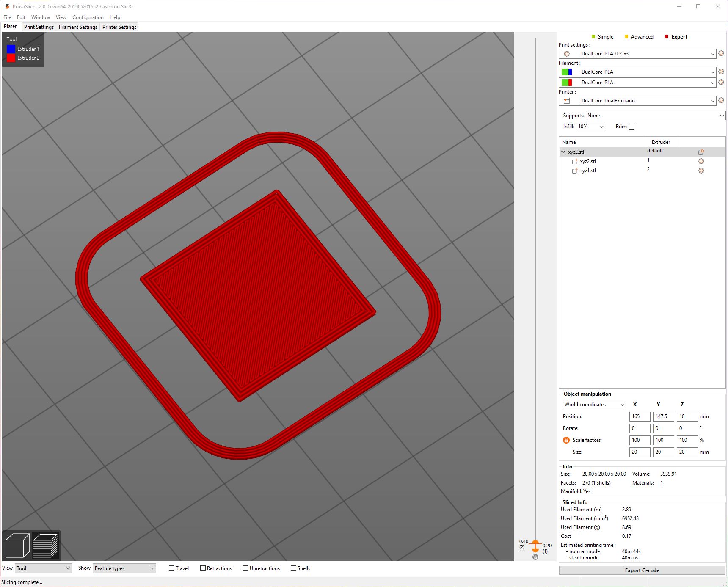The height and width of the screenshot is (587, 728).
Task: Open print settings gear icon beside DualCore_PLA_0.2_x3
Action: coord(721,54)
